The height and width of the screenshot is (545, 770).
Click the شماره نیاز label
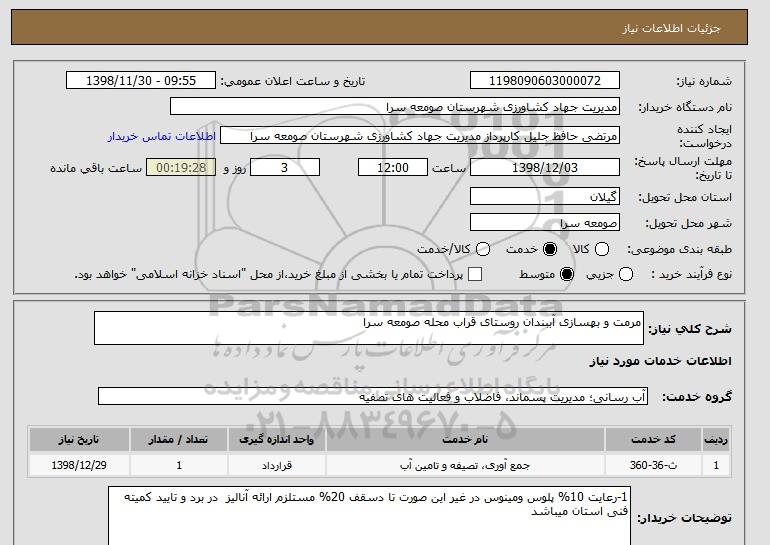(704, 82)
